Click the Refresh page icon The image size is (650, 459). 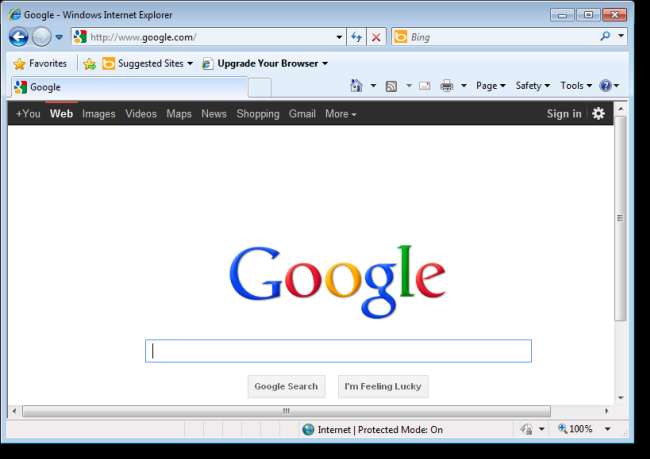click(357, 37)
